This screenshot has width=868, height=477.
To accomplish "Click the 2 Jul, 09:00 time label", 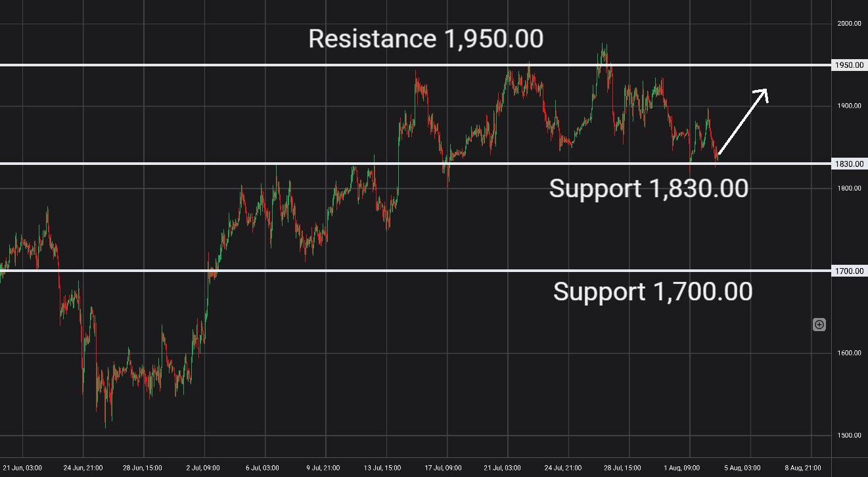I will pos(204,468).
